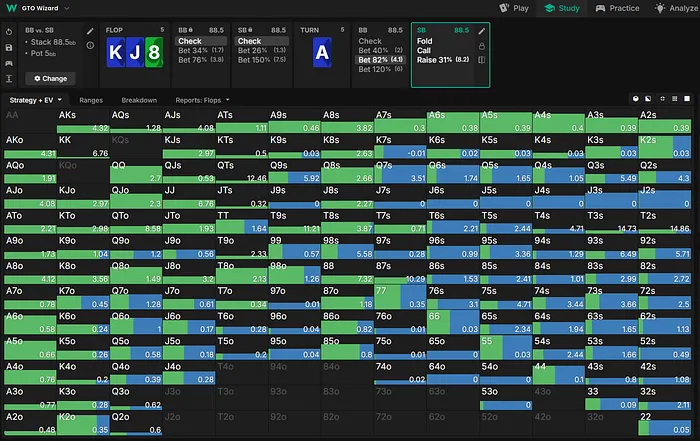Screen dimensions: 700x441
Task: Click the pencil icon in SB action panel
Action: pyautogui.click(x=482, y=31)
